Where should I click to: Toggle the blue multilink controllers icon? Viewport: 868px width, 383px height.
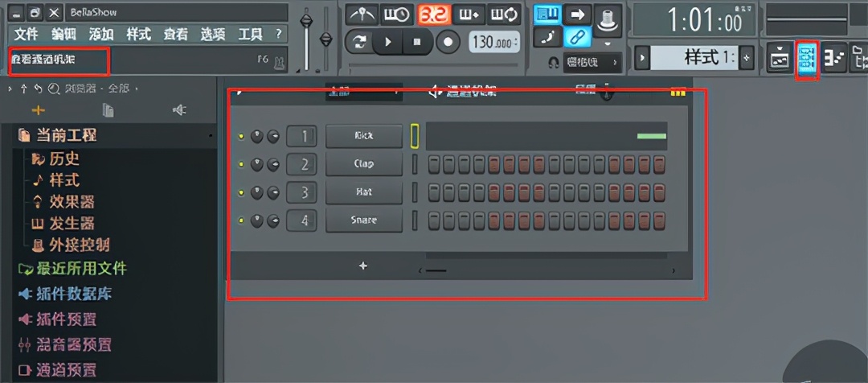coord(577,37)
